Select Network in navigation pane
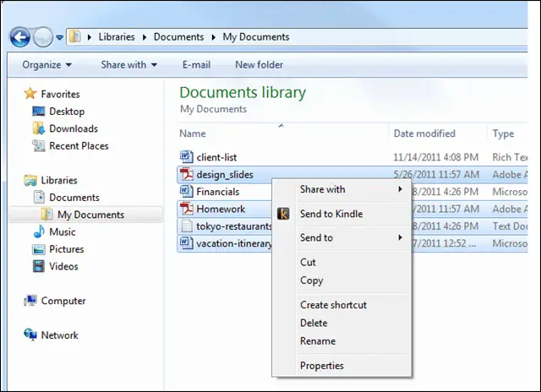The width and height of the screenshot is (541, 392). click(x=60, y=335)
